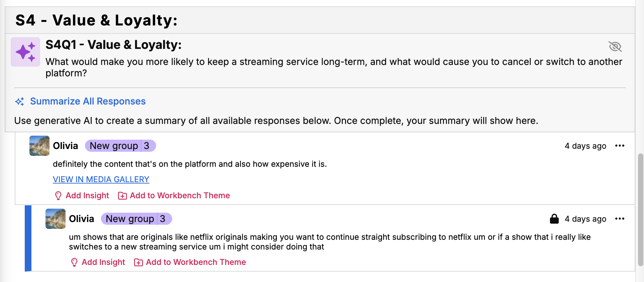Click the lightbulb icon on first response
The height and width of the screenshot is (282, 644).
pos(58,196)
